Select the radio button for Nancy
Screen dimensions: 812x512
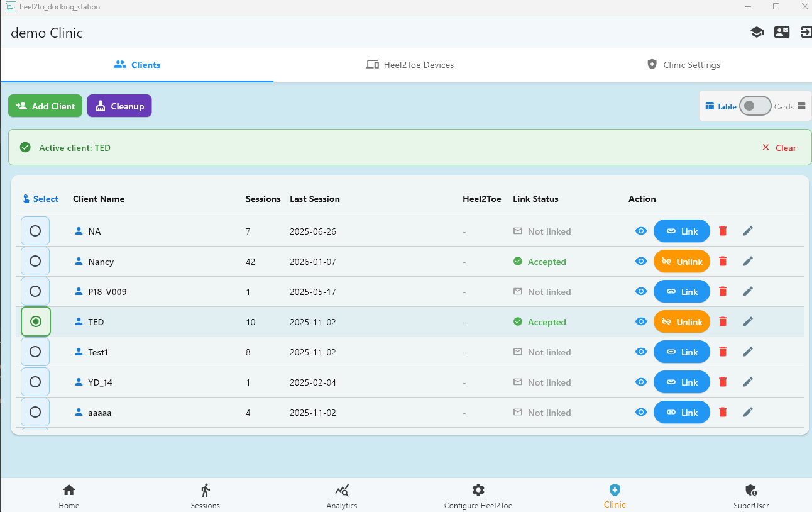tap(35, 261)
